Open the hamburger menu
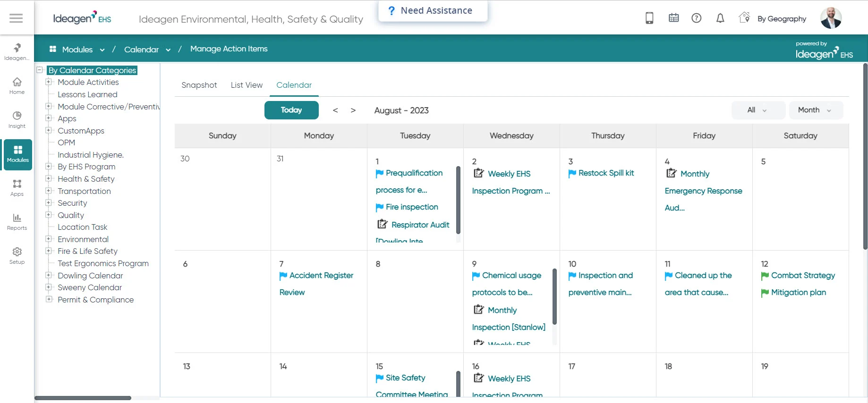Viewport: 868px width, 403px height. (x=16, y=18)
